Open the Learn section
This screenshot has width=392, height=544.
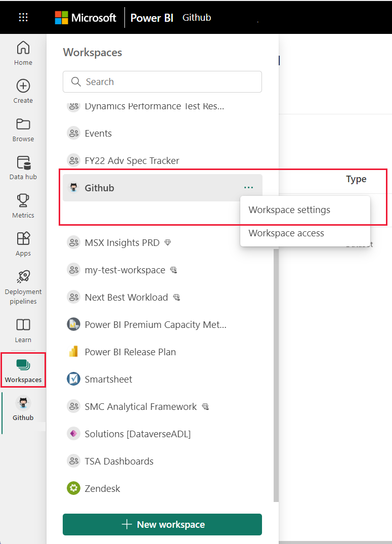23,330
